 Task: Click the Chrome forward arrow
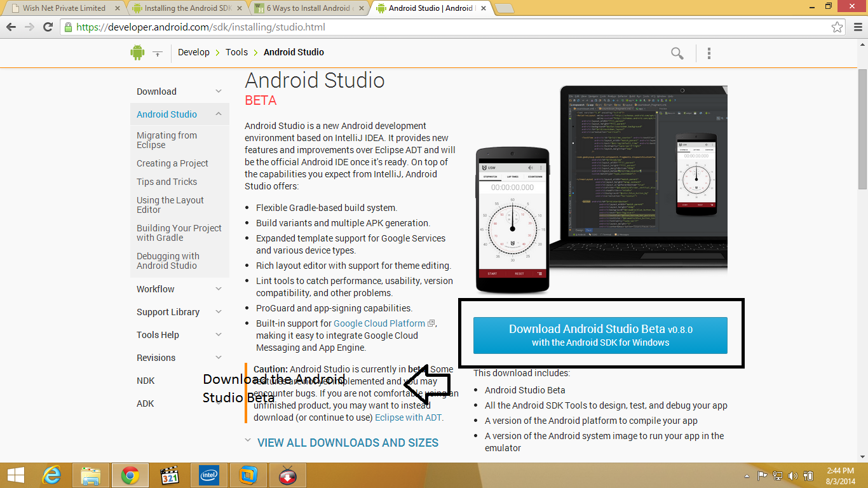(29, 27)
